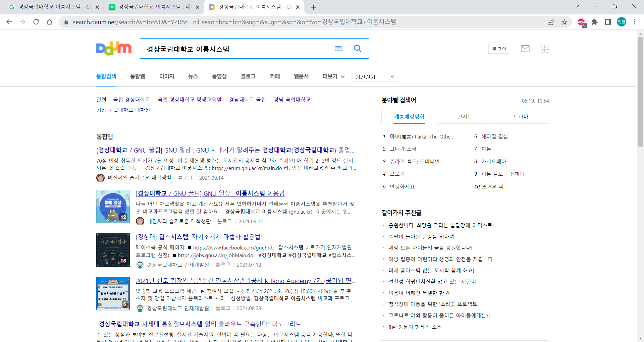Open a new browser tab with plus button
644x342 pixels.
(314, 7)
